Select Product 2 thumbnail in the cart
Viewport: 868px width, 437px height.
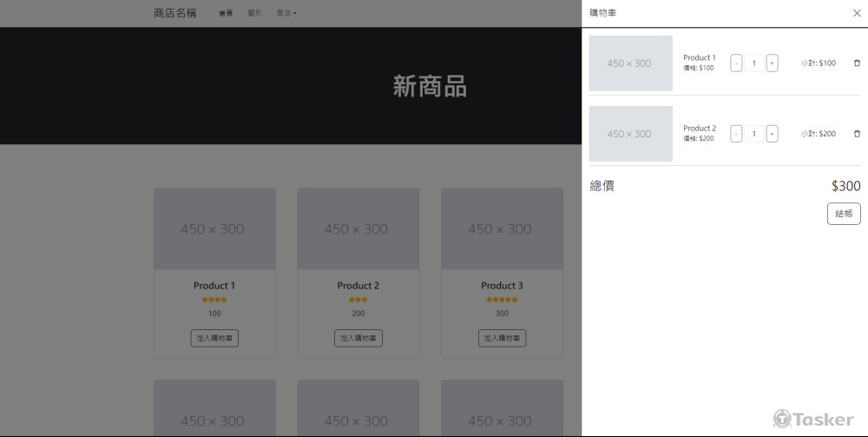[x=630, y=134]
